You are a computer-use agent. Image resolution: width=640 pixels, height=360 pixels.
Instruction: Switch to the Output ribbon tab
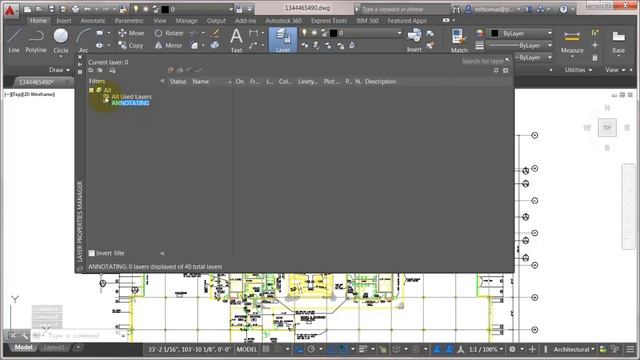[x=216, y=20]
